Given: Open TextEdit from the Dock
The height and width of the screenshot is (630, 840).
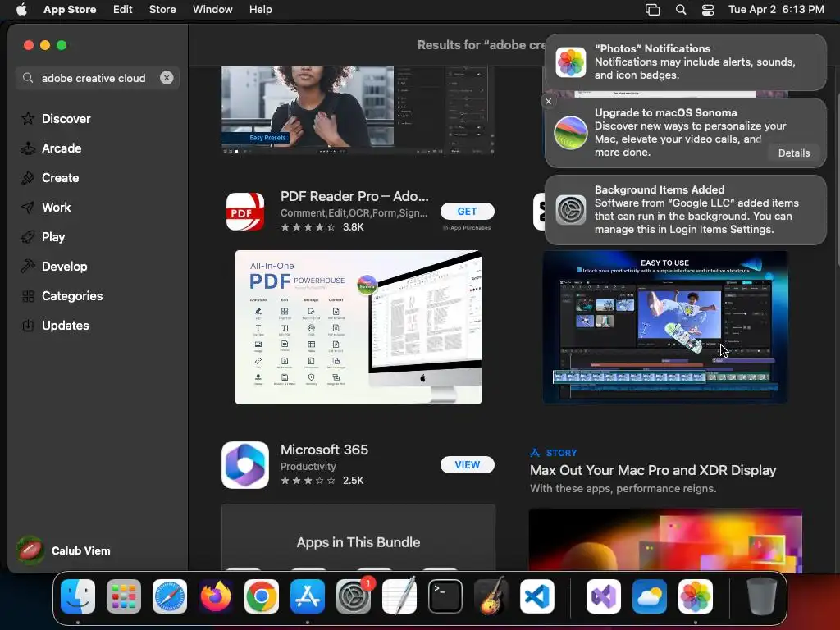Looking at the screenshot, I should [399, 596].
